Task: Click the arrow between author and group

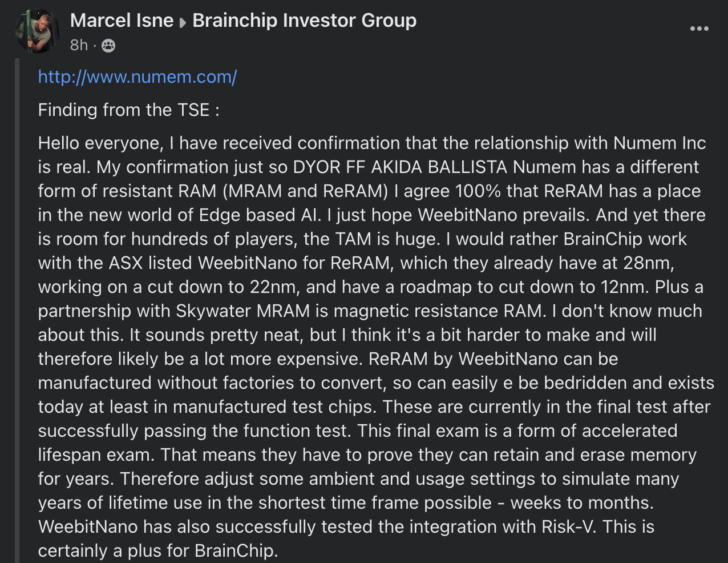Action: click(x=183, y=22)
